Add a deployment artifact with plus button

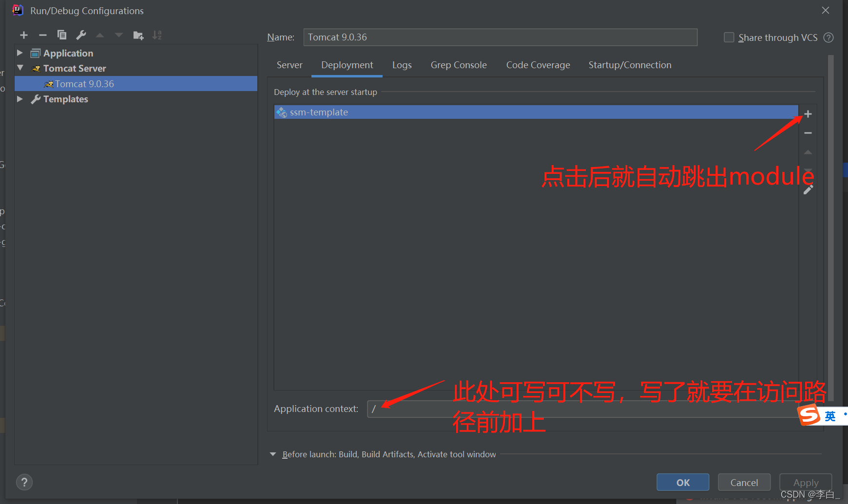pyautogui.click(x=808, y=114)
